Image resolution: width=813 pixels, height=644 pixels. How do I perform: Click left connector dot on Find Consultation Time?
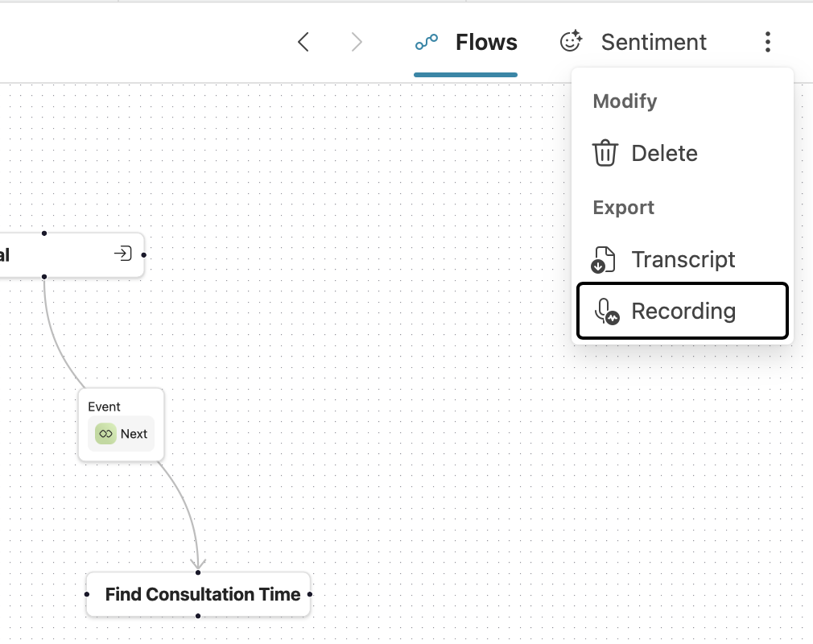coord(87,595)
